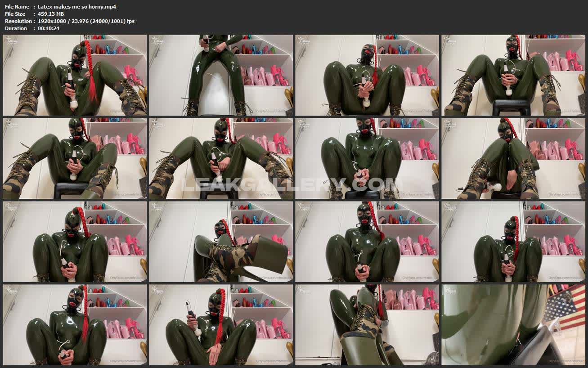Image resolution: width=588 pixels, height=368 pixels.
Task: Select the second thumbnail in the top row
Action: 221,75
